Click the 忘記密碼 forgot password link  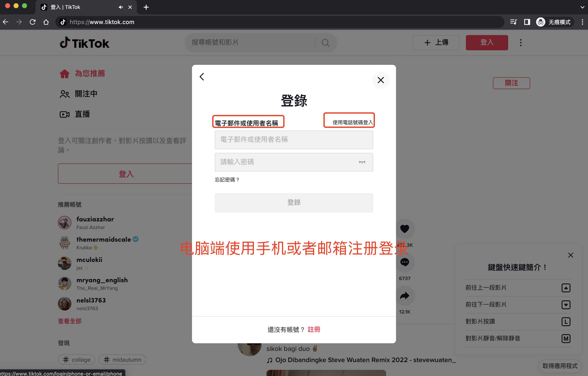click(227, 180)
